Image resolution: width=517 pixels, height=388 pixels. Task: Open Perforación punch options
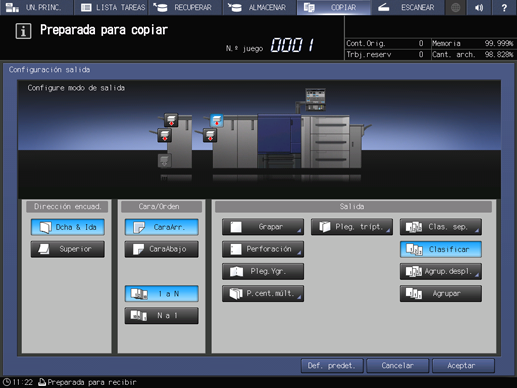pyautogui.click(x=263, y=249)
